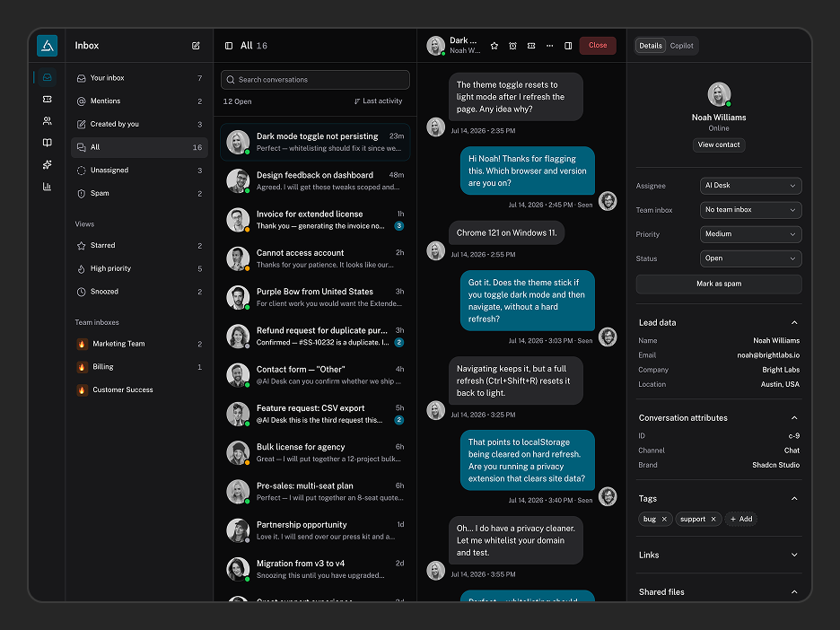The width and height of the screenshot is (840, 630).
Task: Add a new tag
Action: click(741, 519)
